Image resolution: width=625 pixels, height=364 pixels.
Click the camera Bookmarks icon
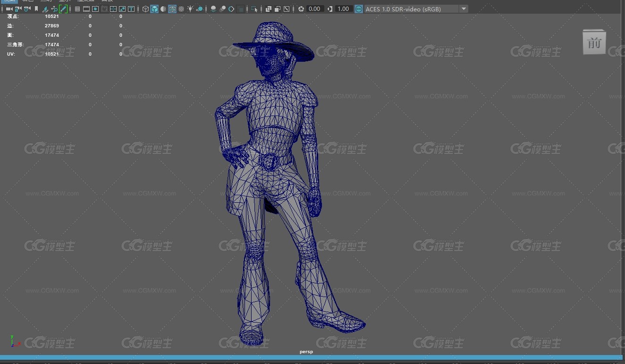(x=36, y=9)
